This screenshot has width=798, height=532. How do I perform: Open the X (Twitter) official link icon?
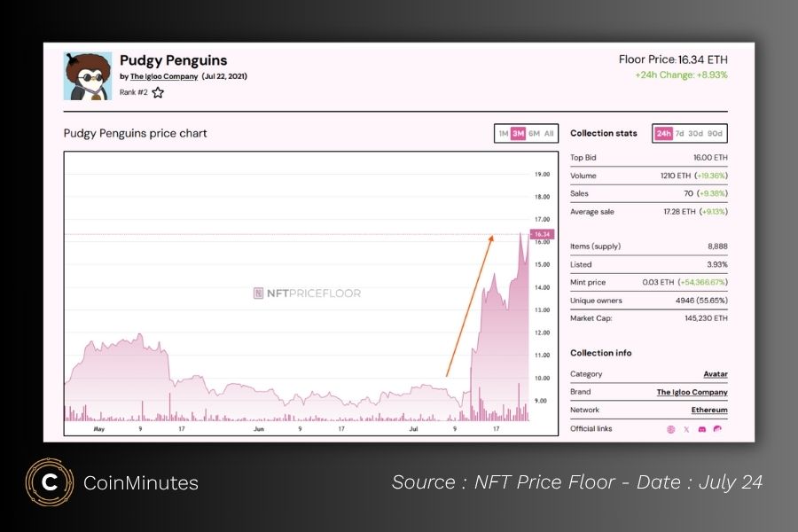click(686, 429)
